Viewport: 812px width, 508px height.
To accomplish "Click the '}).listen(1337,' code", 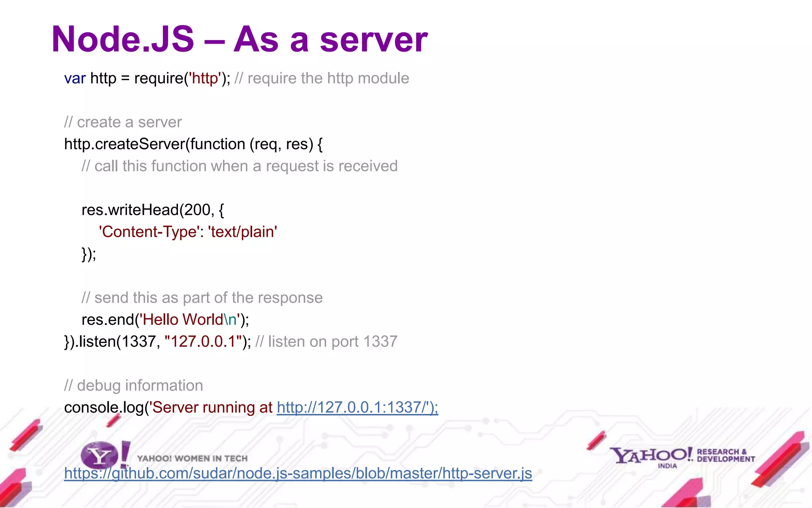I will 112,342.
